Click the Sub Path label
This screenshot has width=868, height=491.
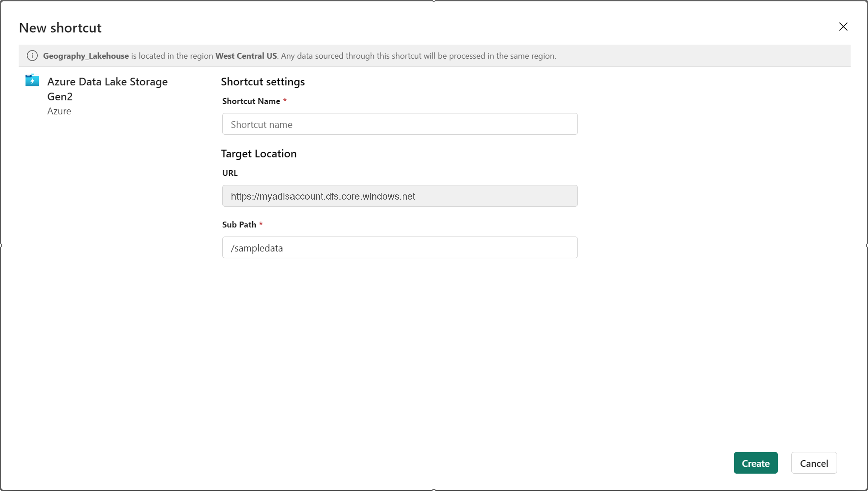coord(239,225)
